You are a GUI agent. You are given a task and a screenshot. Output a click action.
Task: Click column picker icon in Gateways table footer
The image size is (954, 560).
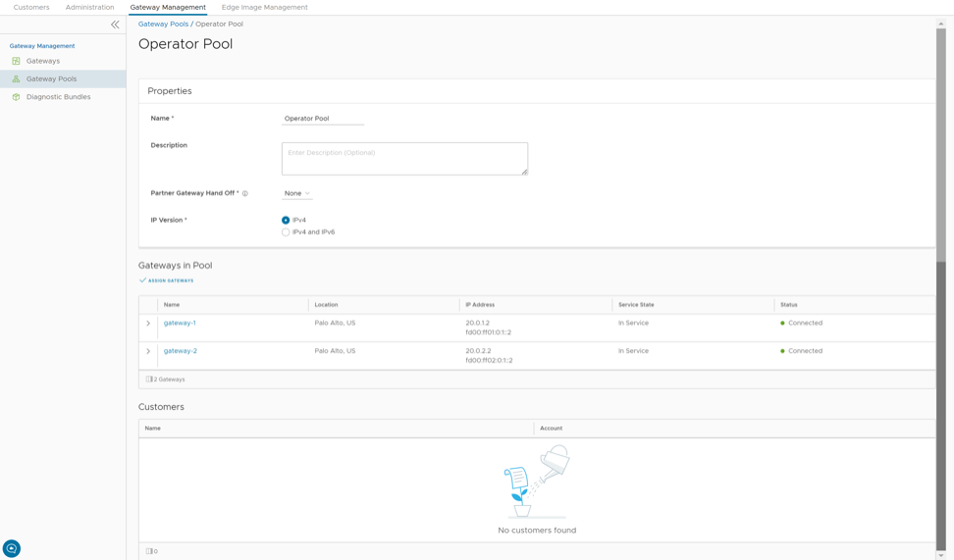(x=149, y=380)
